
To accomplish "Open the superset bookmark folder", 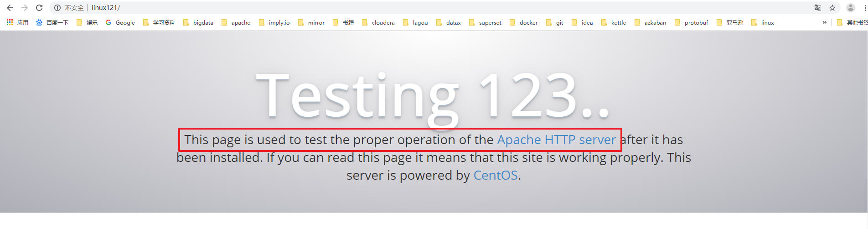I will (x=485, y=22).
